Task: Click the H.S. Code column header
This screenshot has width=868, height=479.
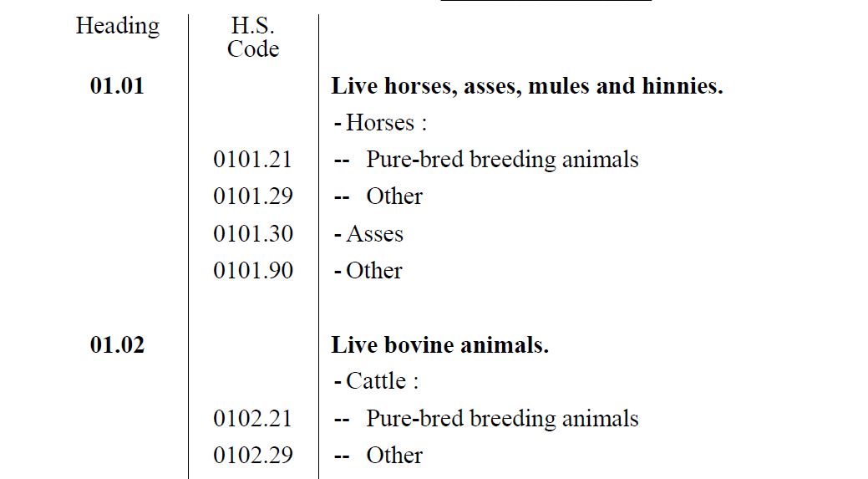Action: click(253, 37)
